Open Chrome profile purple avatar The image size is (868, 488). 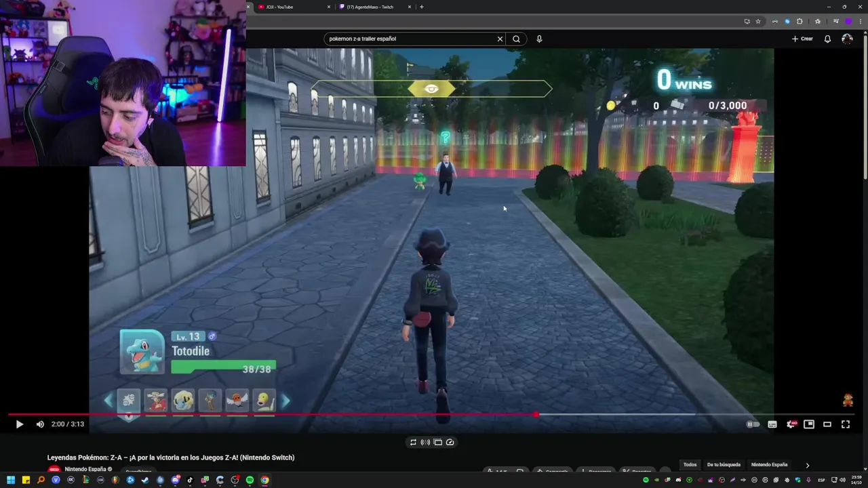click(x=848, y=21)
